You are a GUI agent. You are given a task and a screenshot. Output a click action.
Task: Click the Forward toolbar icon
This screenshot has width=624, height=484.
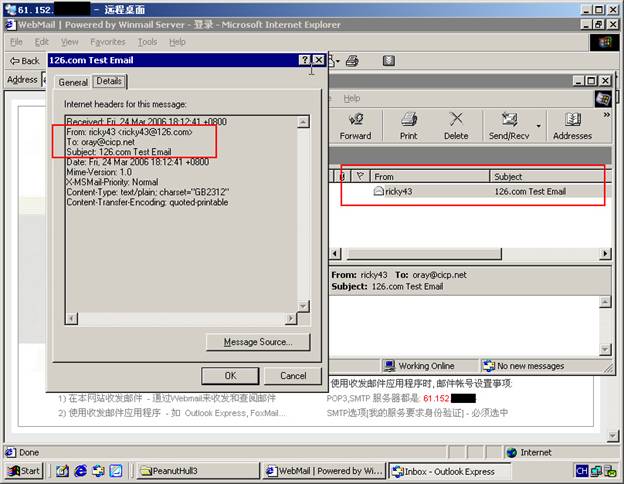coord(354,125)
